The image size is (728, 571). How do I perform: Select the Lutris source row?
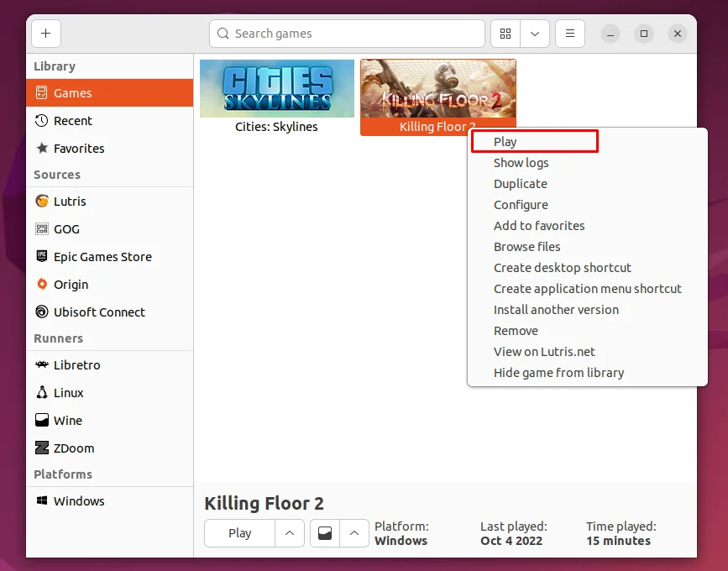[109, 201]
